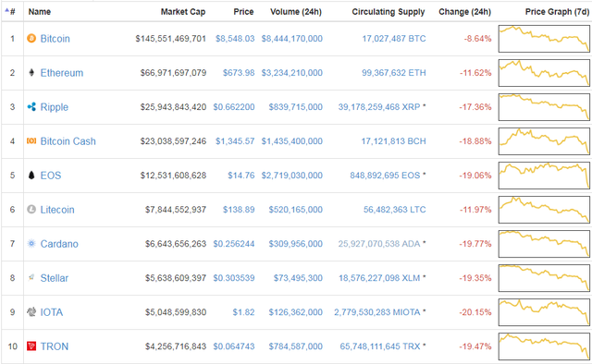
Task: Click the Cardano logo icon
Action: 31,244
